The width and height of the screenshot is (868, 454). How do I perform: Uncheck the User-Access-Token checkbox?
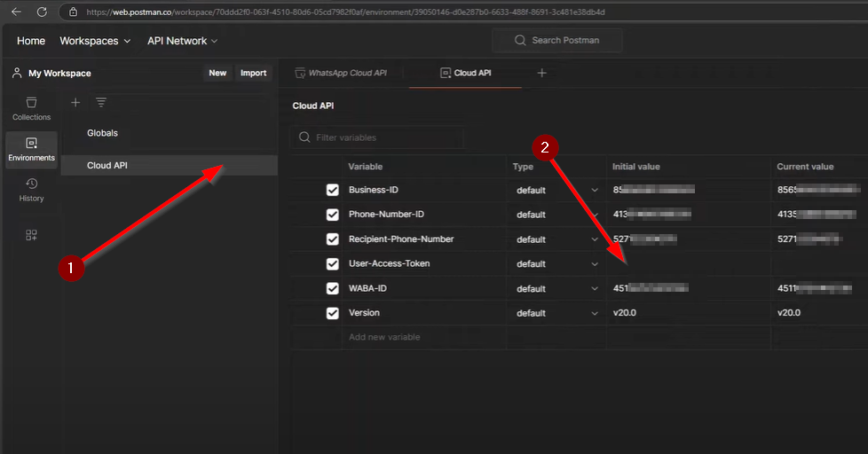tap(332, 263)
